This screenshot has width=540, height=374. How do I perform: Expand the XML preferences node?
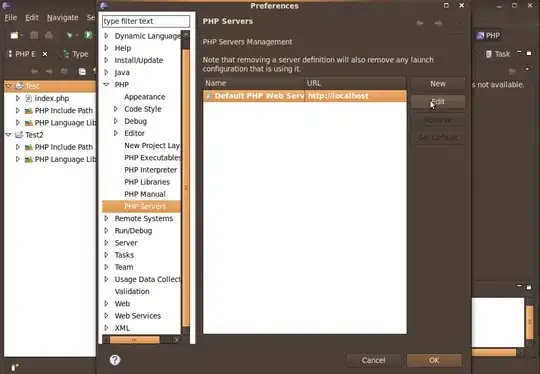tap(106, 328)
